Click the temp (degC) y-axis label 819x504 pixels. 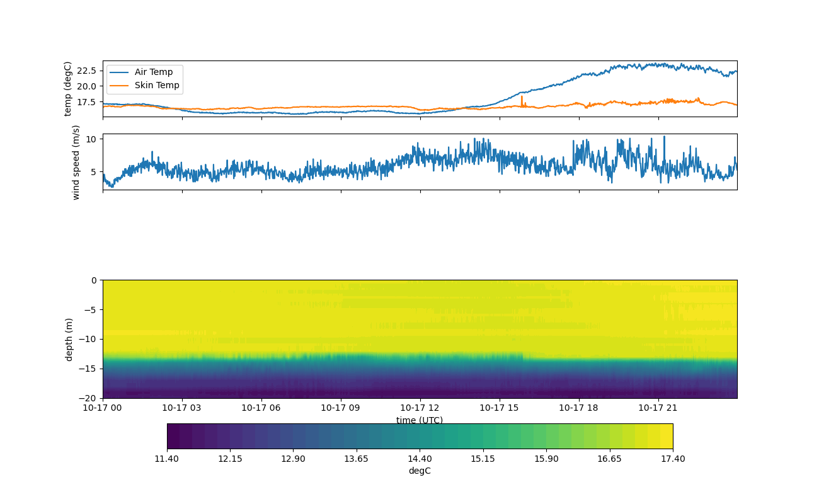tap(68, 89)
